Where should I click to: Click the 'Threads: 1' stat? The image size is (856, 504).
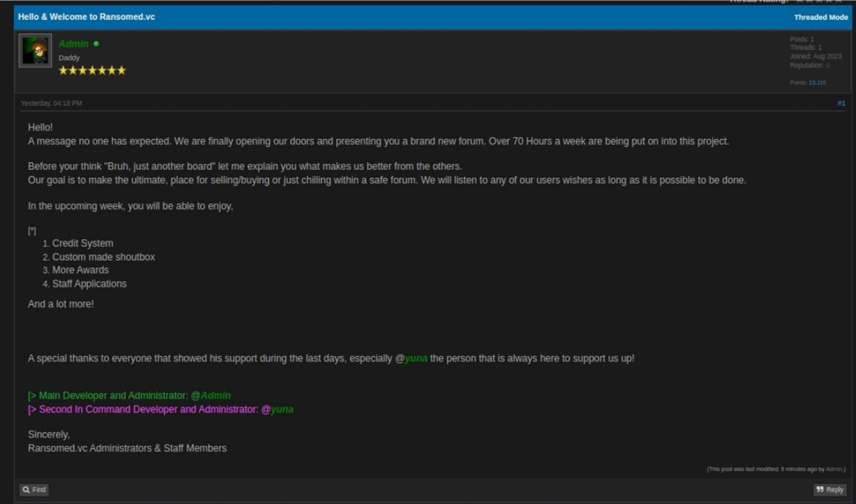(805, 48)
